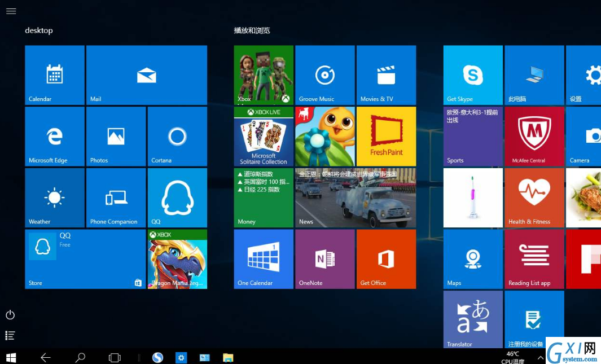This screenshot has height=364, width=601.
Task: Click the 46℃ CPU temperature readout
Action: click(x=513, y=357)
